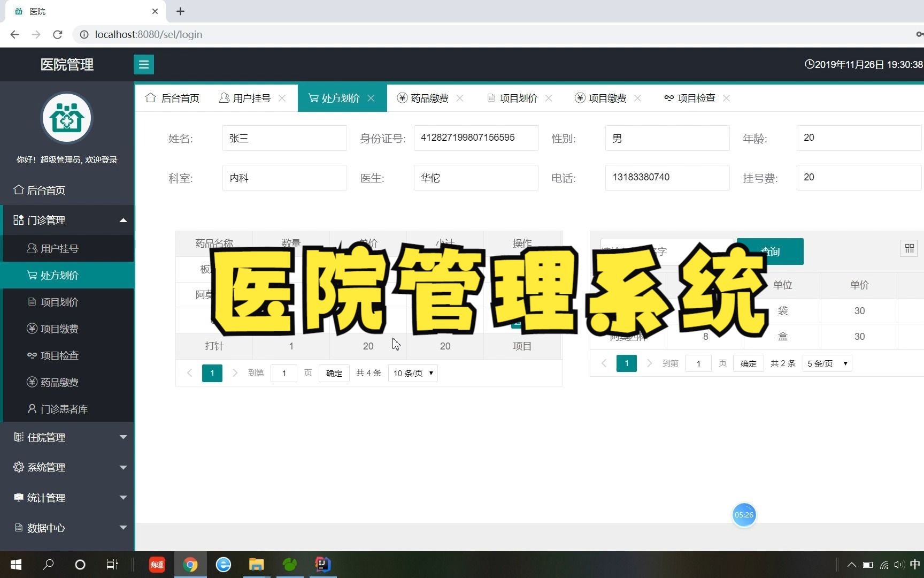This screenshot has width=924, height=578.
Task: Click the 查询 search button
Action: pos(770,252)
